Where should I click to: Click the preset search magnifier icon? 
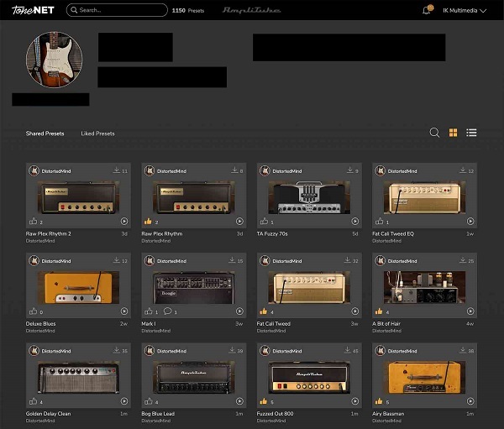click(x=434, y=133)
